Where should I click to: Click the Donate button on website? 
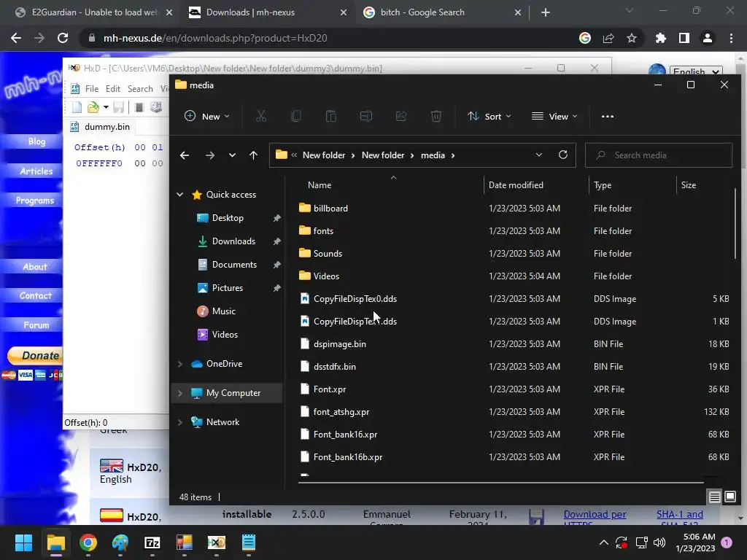(35, 355)
